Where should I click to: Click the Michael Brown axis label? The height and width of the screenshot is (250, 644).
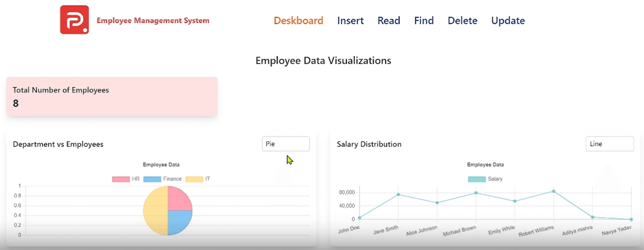[x=460, y=231]
